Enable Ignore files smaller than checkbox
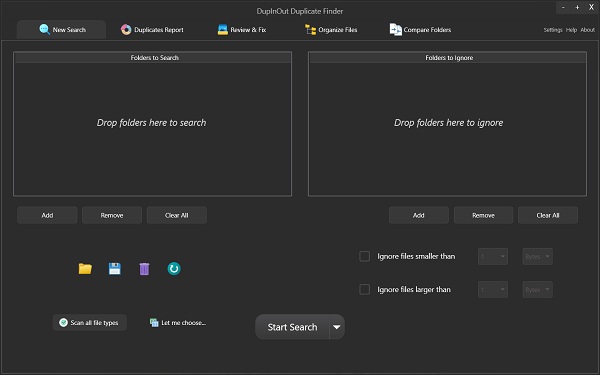The image size is (600, 375). pos(364,256)
